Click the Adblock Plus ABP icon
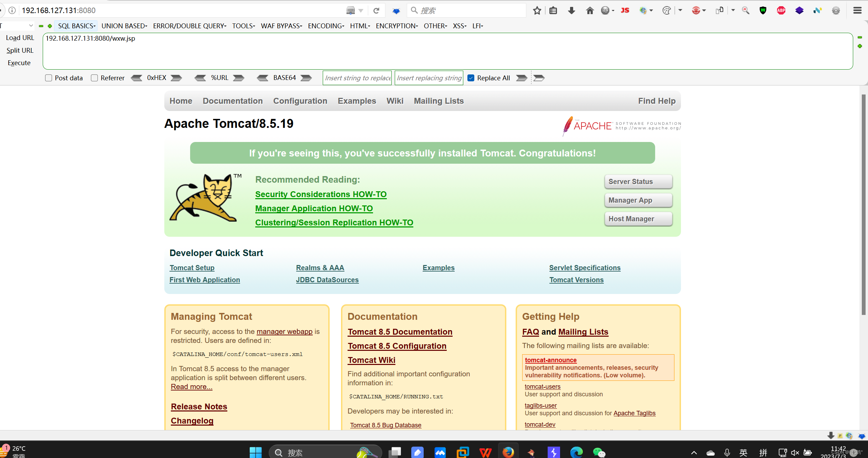This screenshot has height=458, width=868. (x=781, y=10)
